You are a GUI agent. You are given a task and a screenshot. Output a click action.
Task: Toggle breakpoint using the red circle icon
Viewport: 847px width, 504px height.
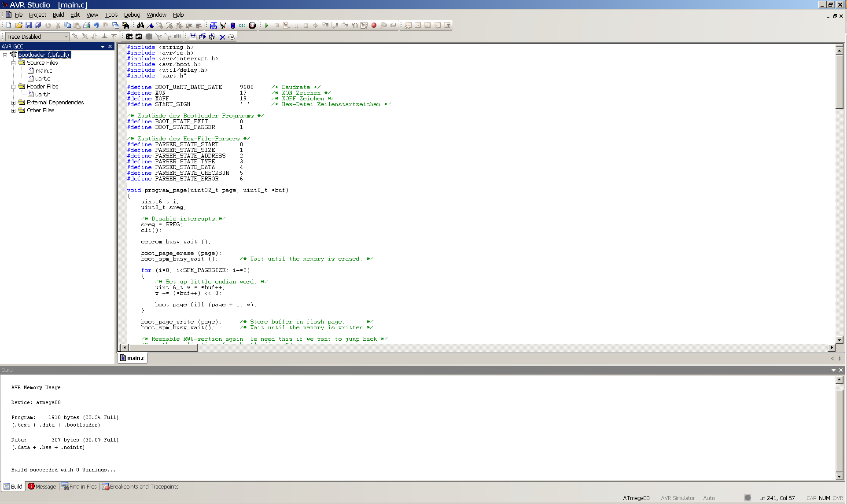click(374, 26)
